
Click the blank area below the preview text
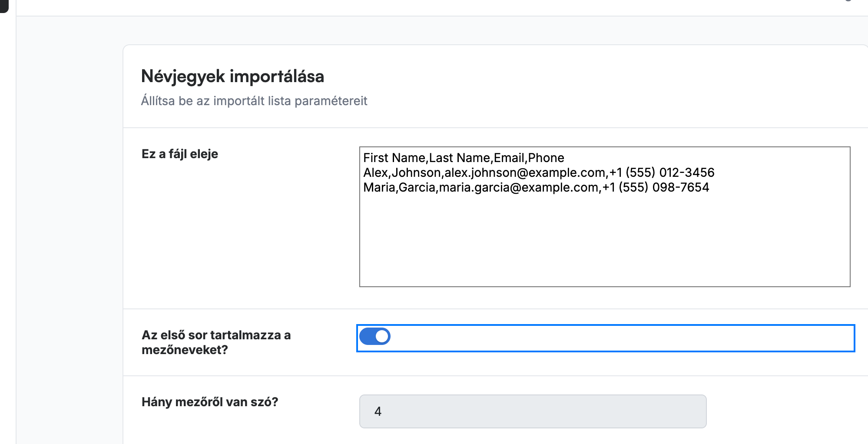click(604, 241)
